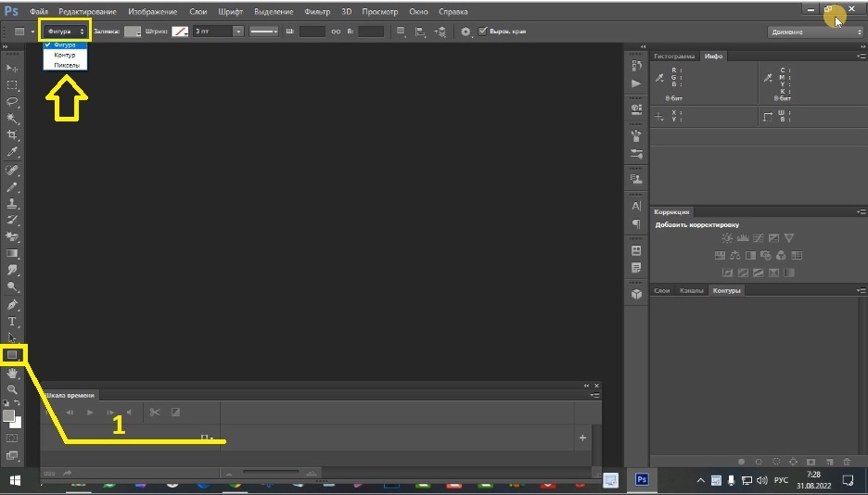Screen dimensions: 868x495
Task: Add a Levels adjustment
Action: pyautogui.click(x=742, y=238)
